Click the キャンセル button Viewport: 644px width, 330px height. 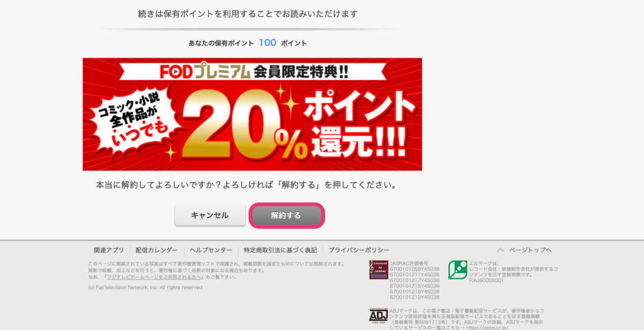210,215
